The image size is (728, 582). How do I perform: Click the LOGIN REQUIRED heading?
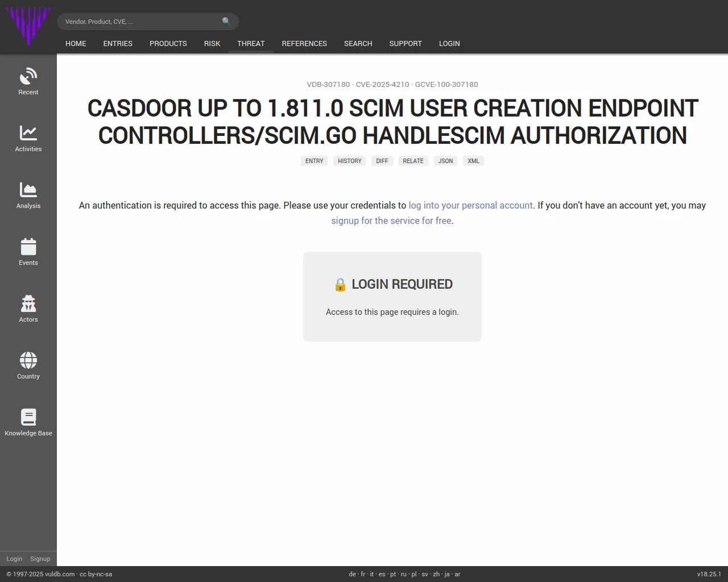pos(392,284)
